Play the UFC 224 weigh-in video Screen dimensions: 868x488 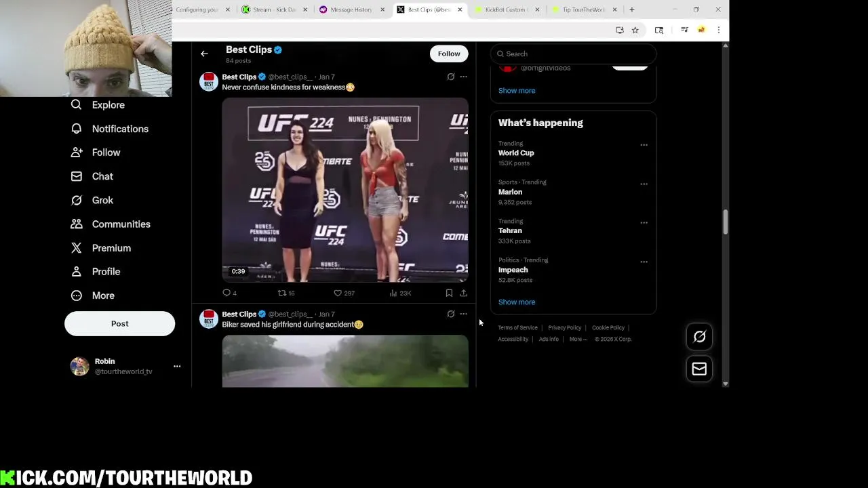[345, 190]
